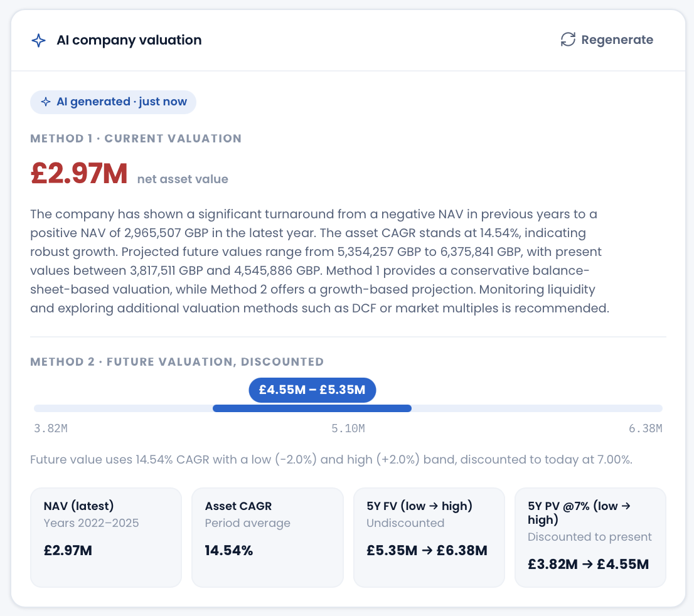Image resolution: width=694 pixels, height=616 pixels.
Task: Click the red £2.97M valuation figure
Action: (79, 173)
